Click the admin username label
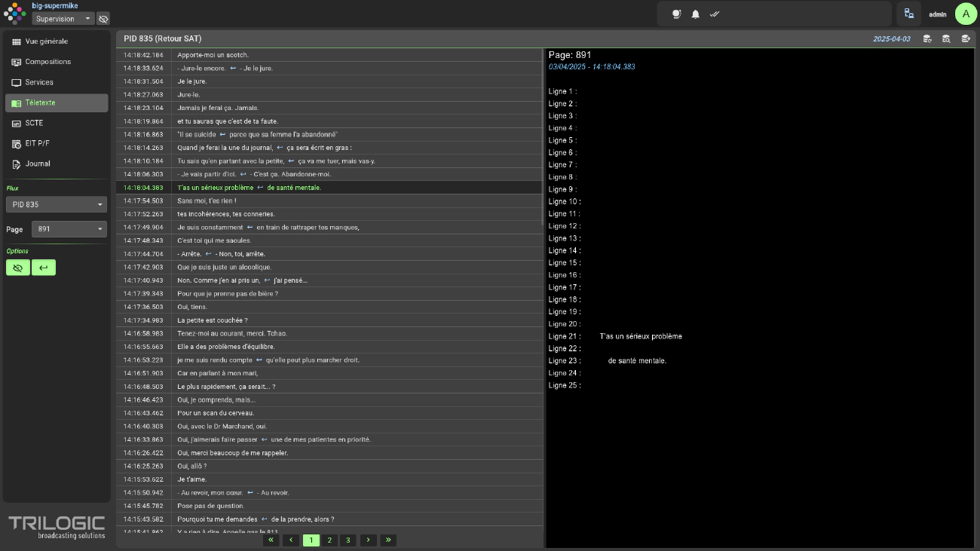The height and width of the screenshot is (551, 980). click(x=938, y=14)
